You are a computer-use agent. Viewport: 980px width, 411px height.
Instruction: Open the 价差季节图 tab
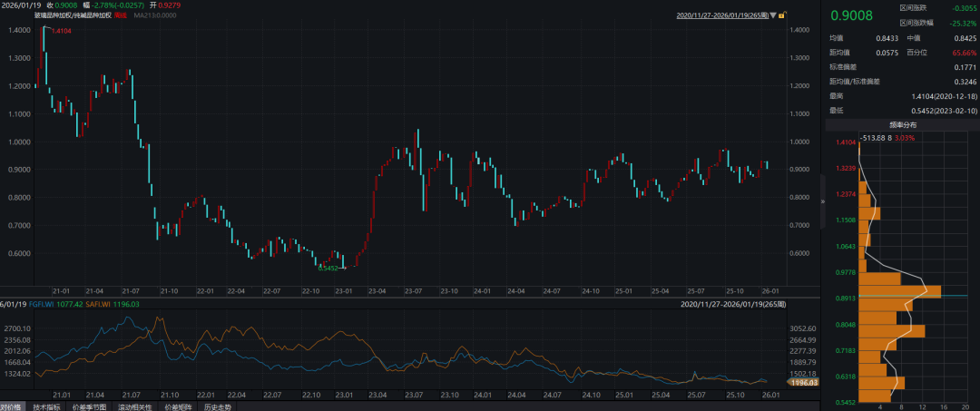[x=92, y=407]
